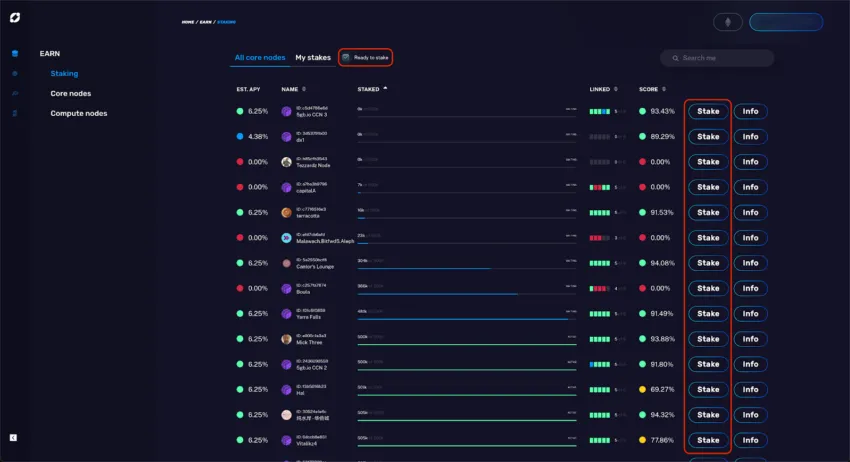Viewport: 850px width, 462px height.
Task: Click the avatar of node 5gb.io CCN 3
Action: click(286, 111)
